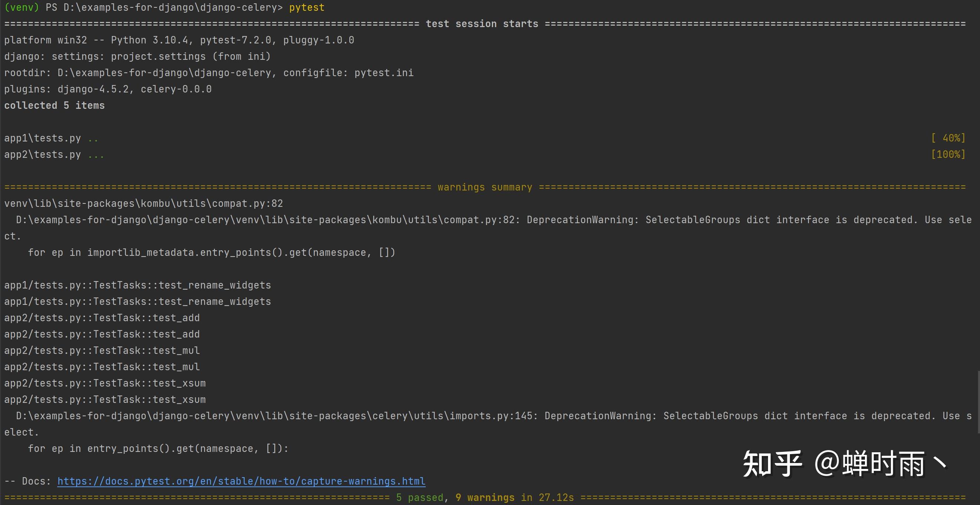Click the "9 warnings" summary text
980x505 pixels.
[485, 498]
